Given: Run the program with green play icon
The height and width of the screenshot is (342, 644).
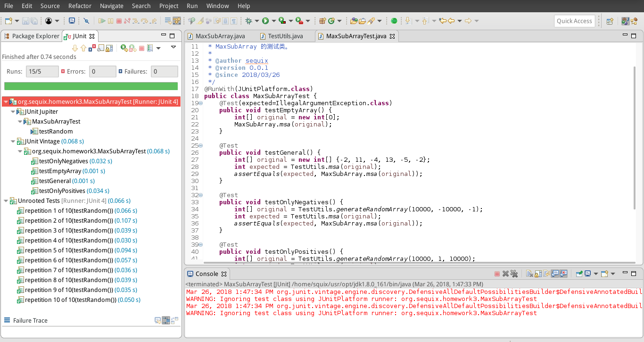Looking at the screenshot, I should tap(265, 21).
